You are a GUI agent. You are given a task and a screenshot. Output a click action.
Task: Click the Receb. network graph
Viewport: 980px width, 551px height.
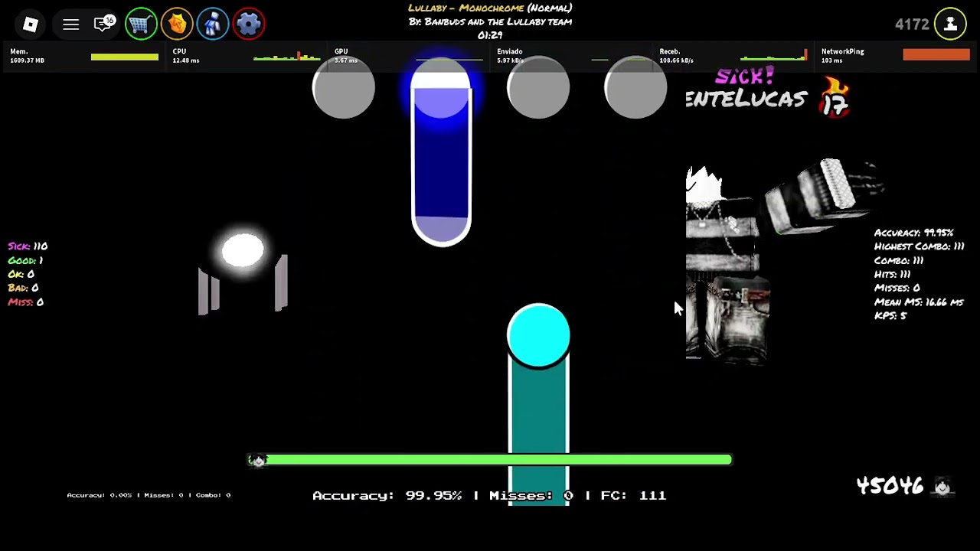(x=773, y=56)
